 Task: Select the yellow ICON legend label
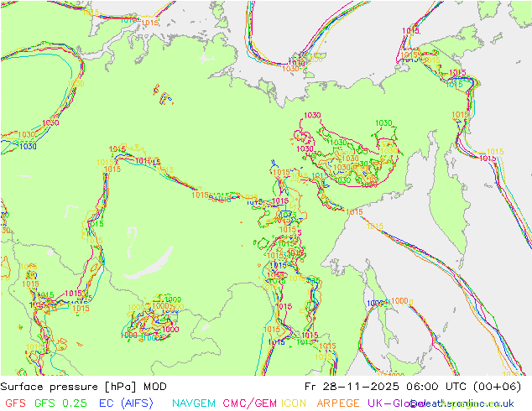[x=294, y=403]
